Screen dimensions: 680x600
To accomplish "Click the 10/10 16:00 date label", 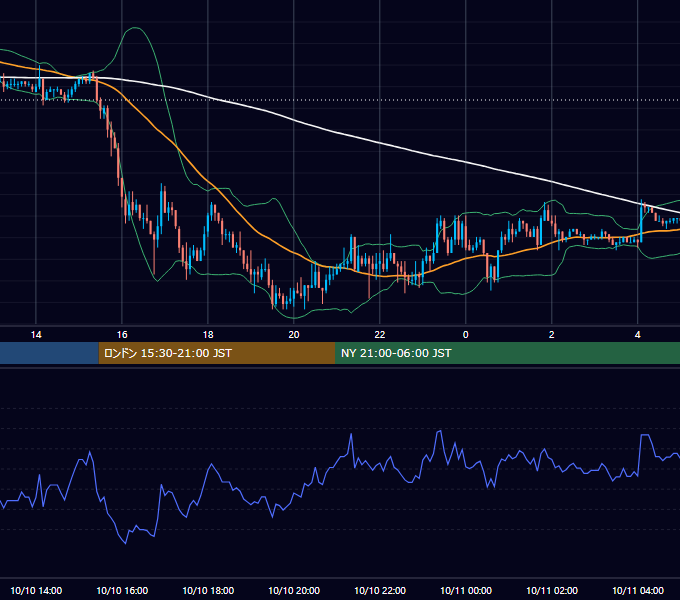I will click(122, 590).
